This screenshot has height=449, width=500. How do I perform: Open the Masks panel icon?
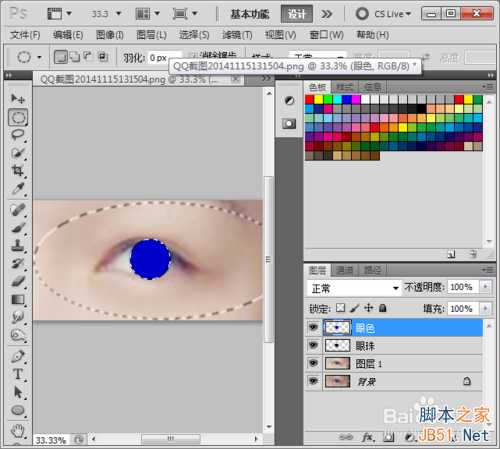(x=289, y=124)
